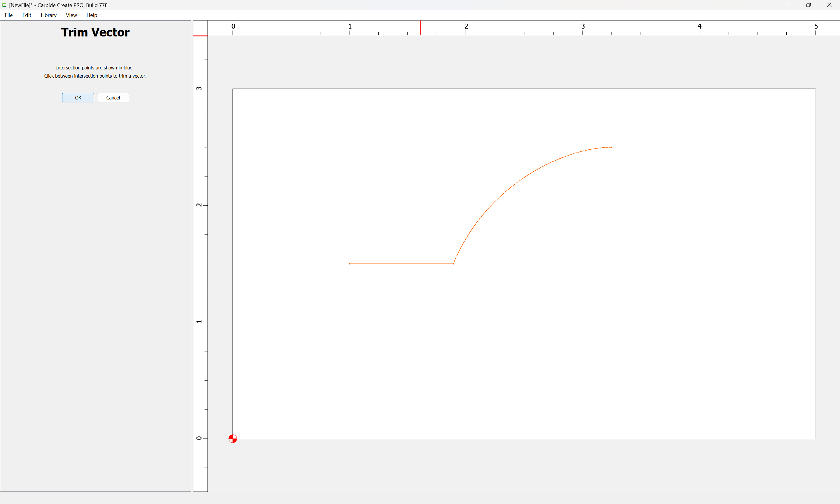This screenshot has height=504, width=840.
Task: Click the node joining line and arc
Action: [453, 264]
